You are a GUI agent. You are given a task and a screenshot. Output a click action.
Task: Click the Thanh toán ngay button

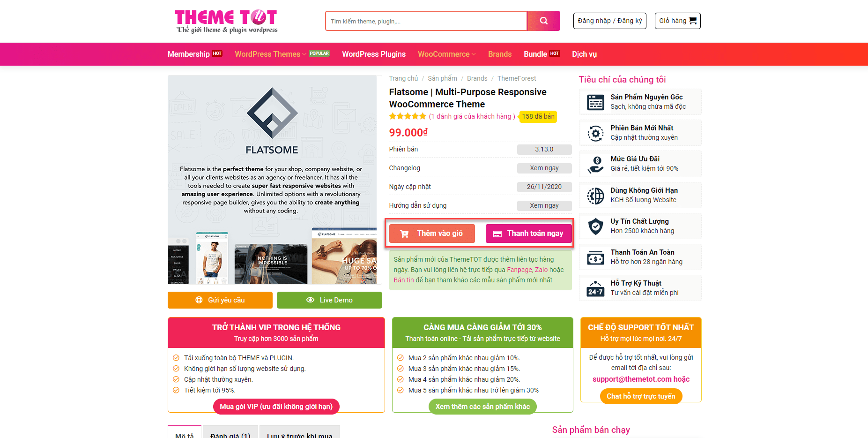[x=528, y=234]
